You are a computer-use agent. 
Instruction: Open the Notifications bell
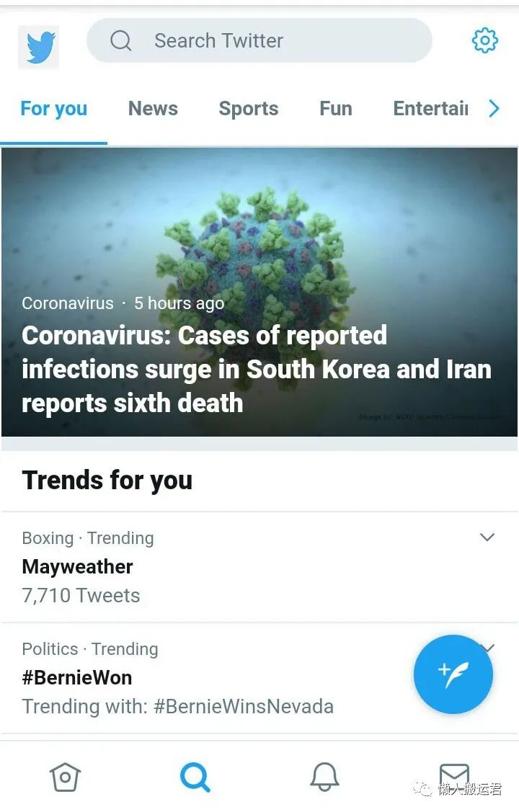324,777
